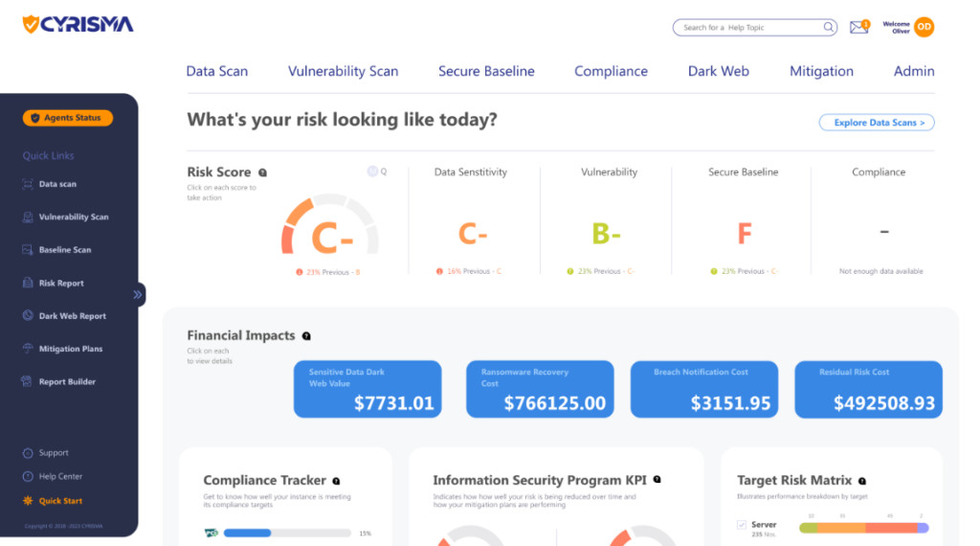Screen dimensions: 980x546
Task: Click the Dark Web Report sidebar icon
Action: 28,316
